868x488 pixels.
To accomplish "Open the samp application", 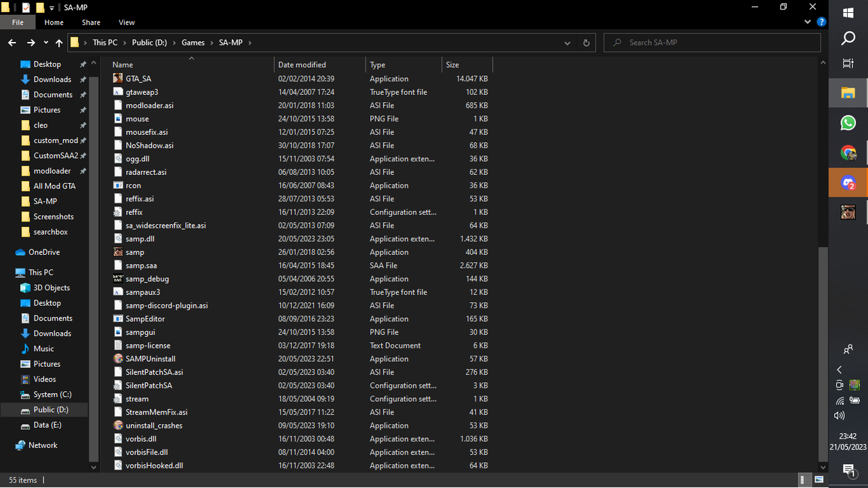I will [135, 251].
